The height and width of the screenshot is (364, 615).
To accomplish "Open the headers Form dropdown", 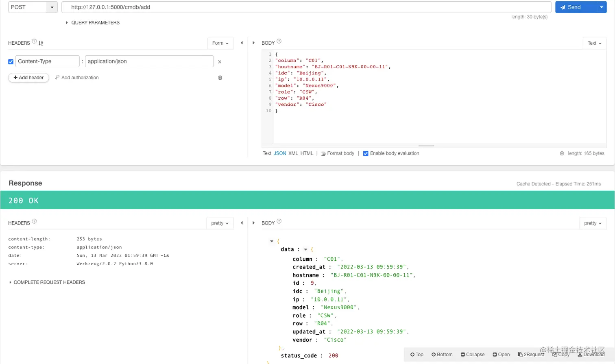I will (x=220, y=43).
